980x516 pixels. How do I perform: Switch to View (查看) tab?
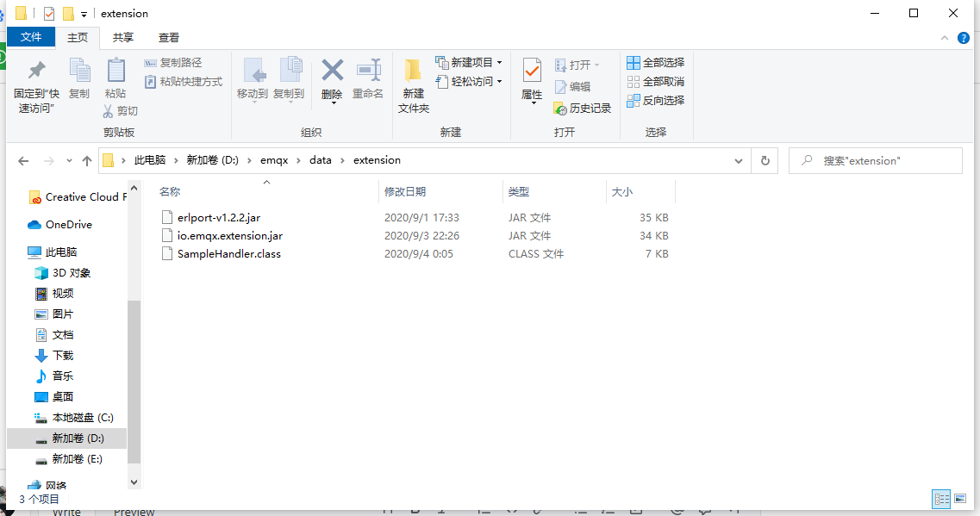pos(169,38)
